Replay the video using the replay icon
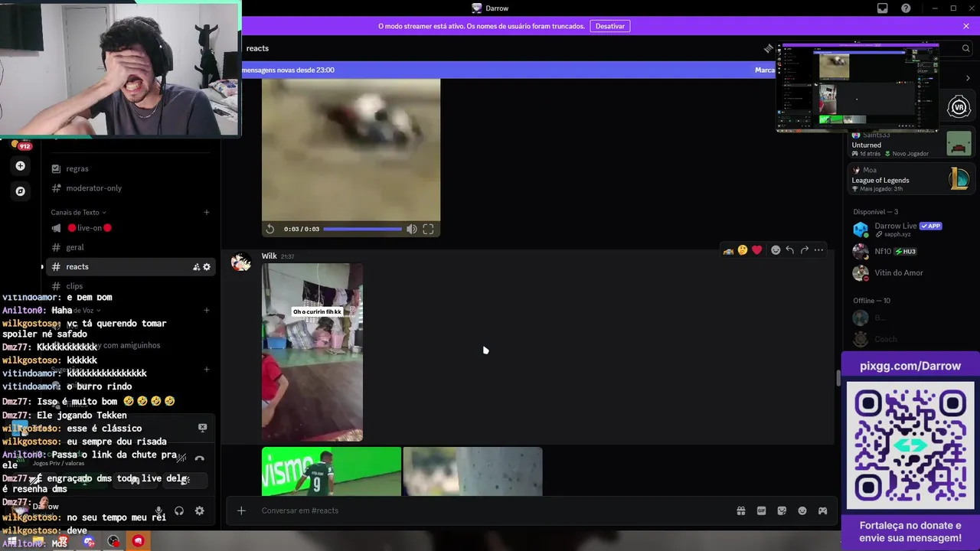Screen dimensions: 980x551 (269, 229)
